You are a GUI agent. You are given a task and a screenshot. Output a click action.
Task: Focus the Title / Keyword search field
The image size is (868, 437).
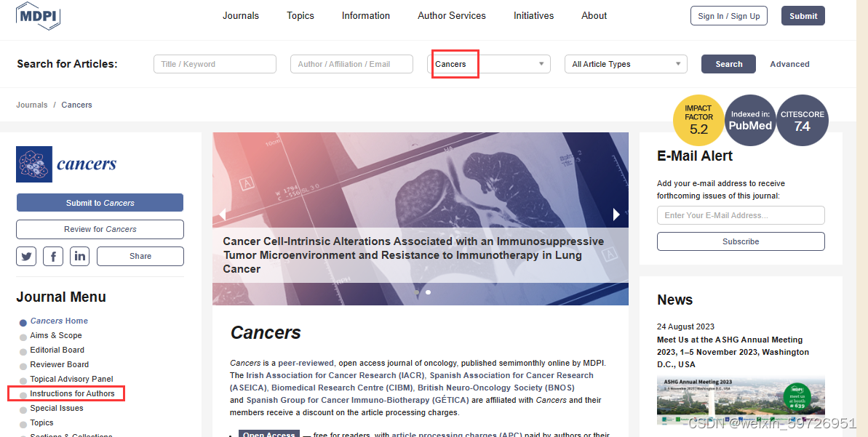[215, 64]
